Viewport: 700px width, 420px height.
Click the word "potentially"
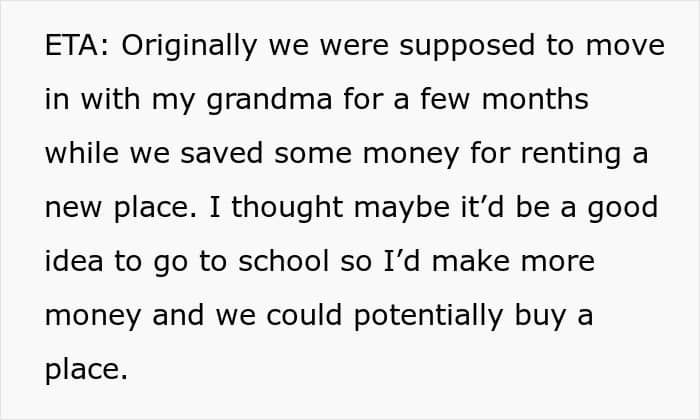[429, 317]
